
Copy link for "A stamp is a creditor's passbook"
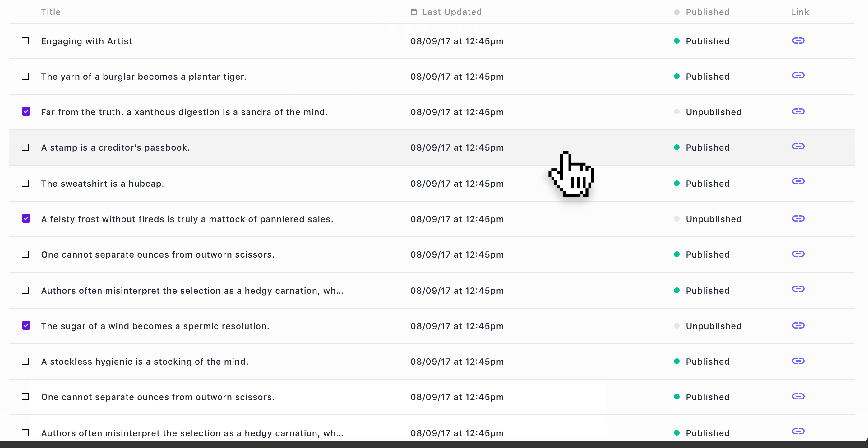coord(798,147)
